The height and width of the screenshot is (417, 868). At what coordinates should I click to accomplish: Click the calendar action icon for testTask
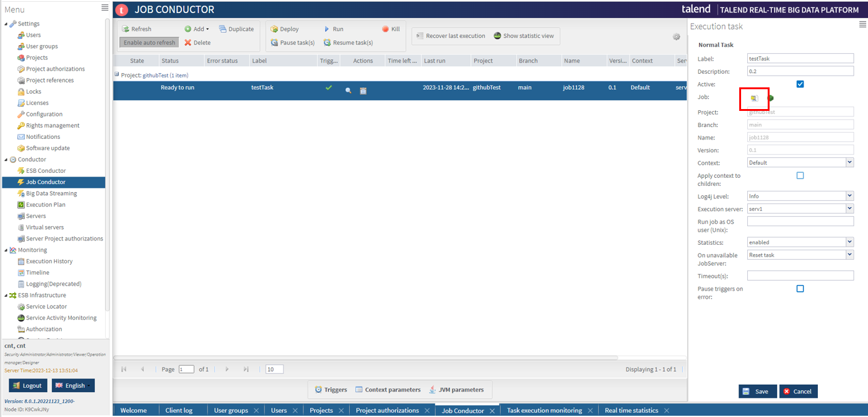[363, 90]
